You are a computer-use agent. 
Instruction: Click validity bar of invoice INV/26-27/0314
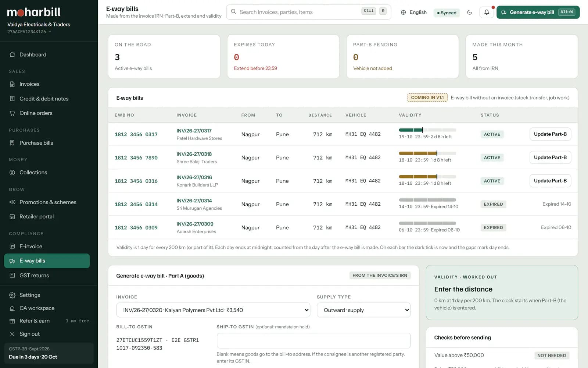click(427, 200)
